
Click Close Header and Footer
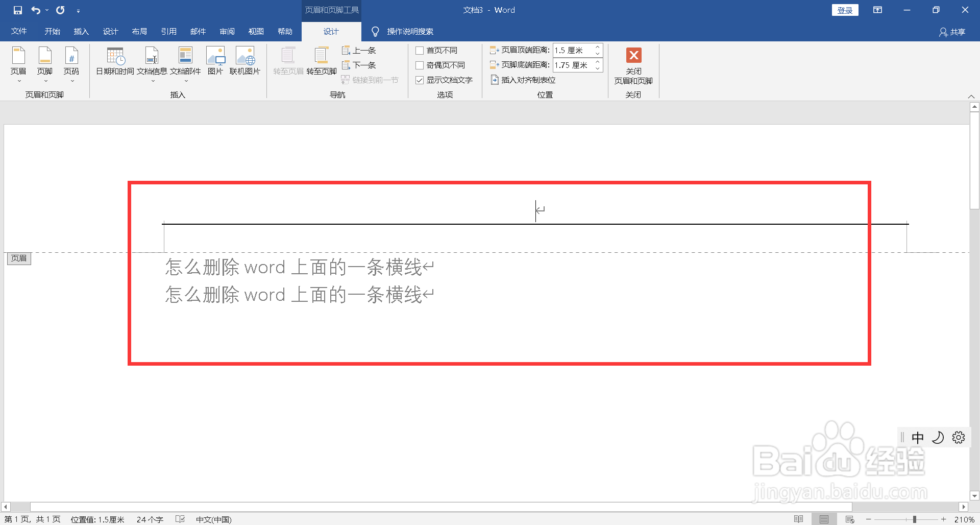coord(633,66)
